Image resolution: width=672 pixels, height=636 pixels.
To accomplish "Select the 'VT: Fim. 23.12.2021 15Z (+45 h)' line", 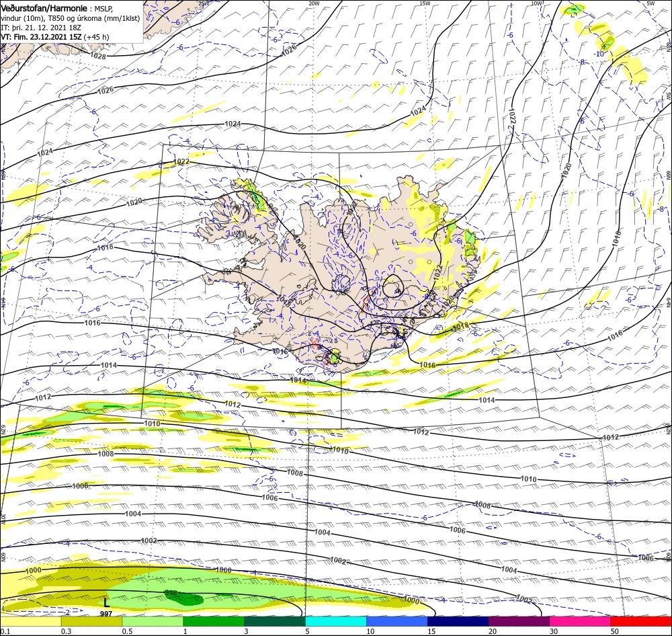I will pos(55,37).
